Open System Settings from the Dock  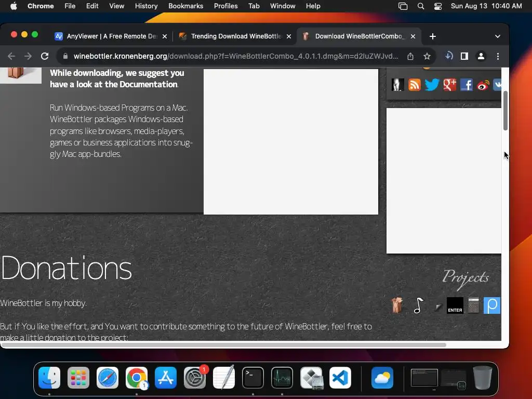[x=195, y=377]
